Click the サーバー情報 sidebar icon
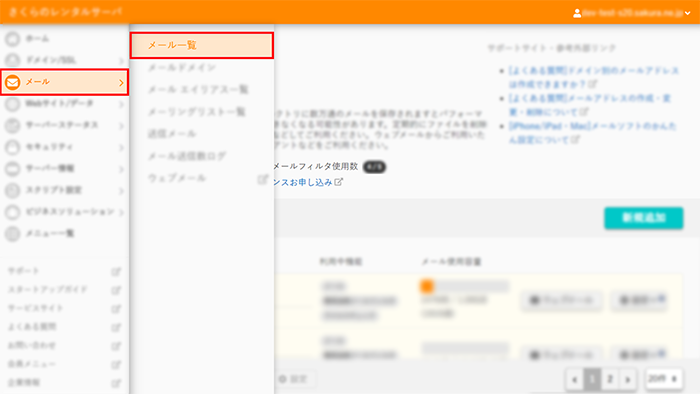Screen dimensions: 700x394 pyautogui.click(x=12, y=169)
